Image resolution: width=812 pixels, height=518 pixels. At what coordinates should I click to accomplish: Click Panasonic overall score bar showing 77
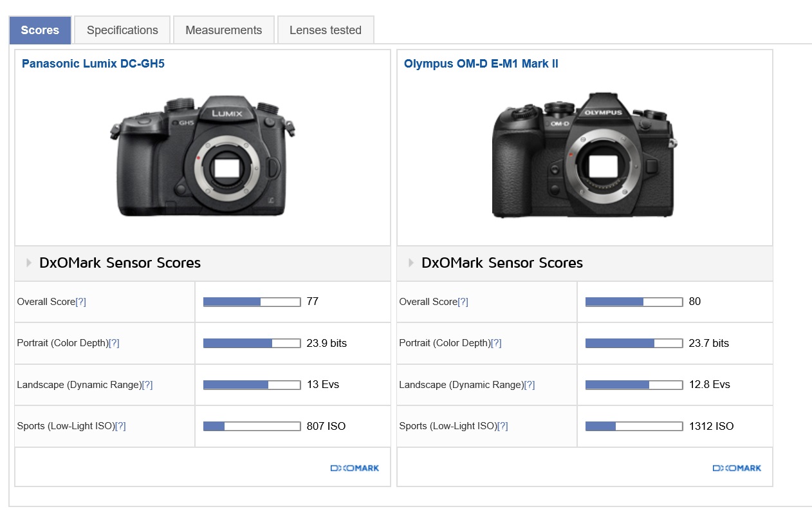coord(252,302)
